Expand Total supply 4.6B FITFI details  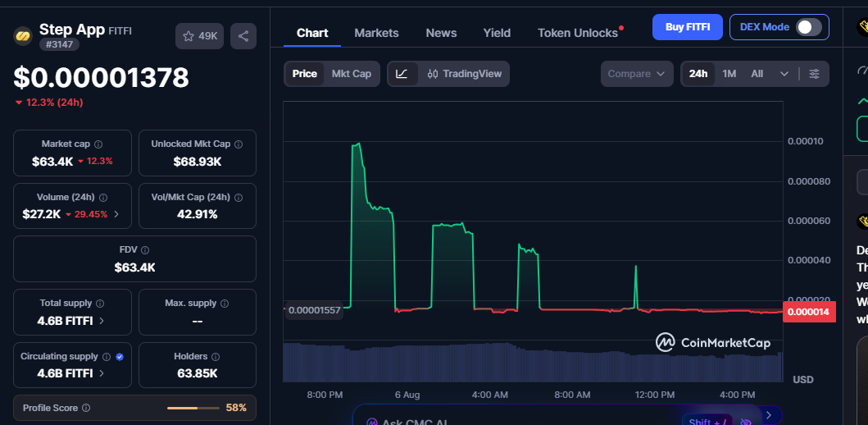102,321
